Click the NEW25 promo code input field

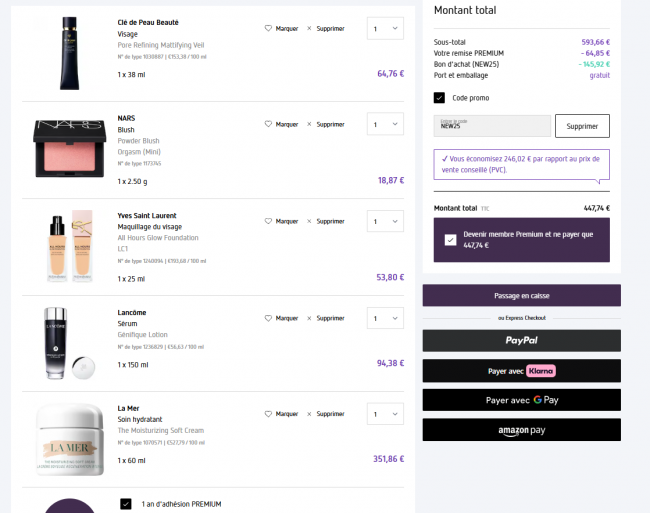tap(492, 126)
